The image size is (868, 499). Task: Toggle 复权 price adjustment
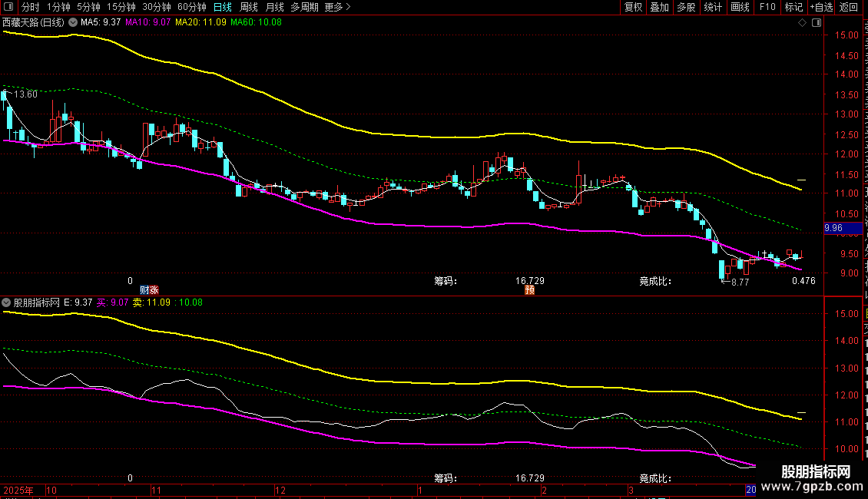(x=633, y=7)
